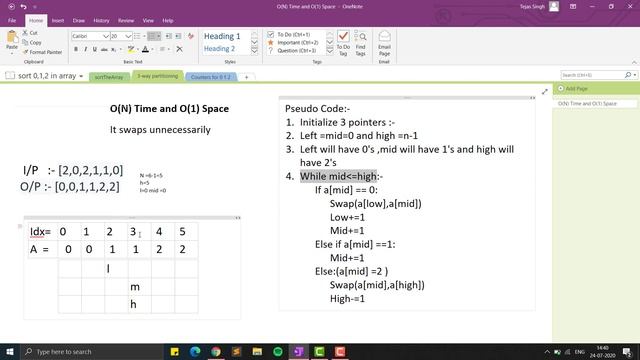Insert a bullet list

[x=137, y=36]
